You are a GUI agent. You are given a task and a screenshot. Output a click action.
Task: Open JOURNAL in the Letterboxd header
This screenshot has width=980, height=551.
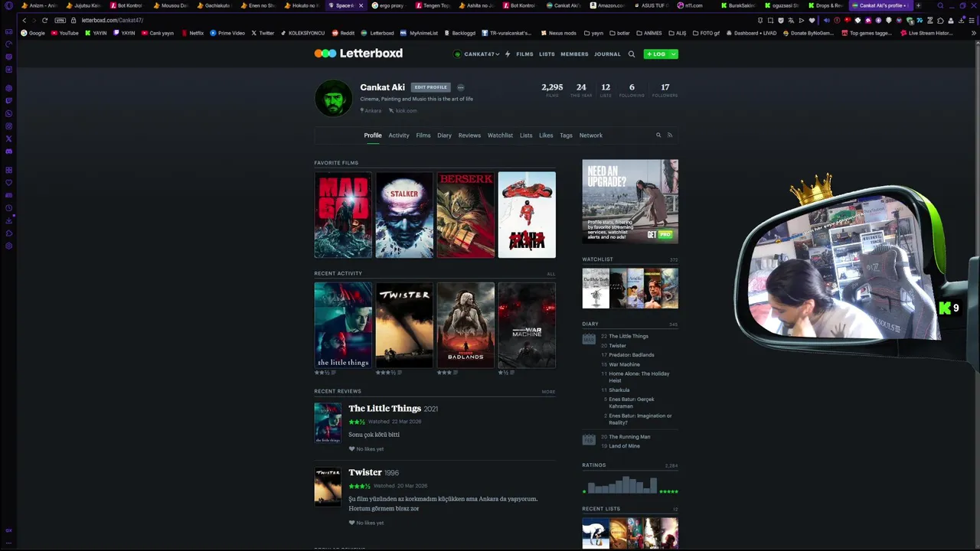(x=607, y=54)
